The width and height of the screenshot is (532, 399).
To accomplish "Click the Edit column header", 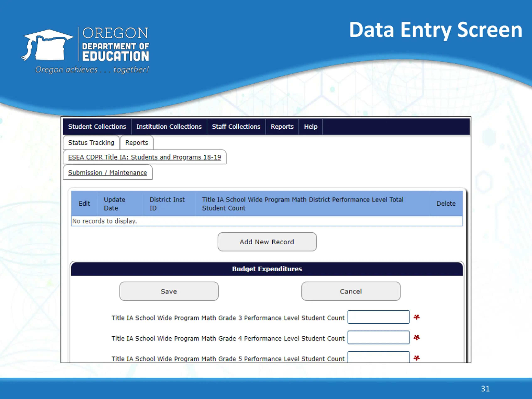I will [x=84, y=203].
